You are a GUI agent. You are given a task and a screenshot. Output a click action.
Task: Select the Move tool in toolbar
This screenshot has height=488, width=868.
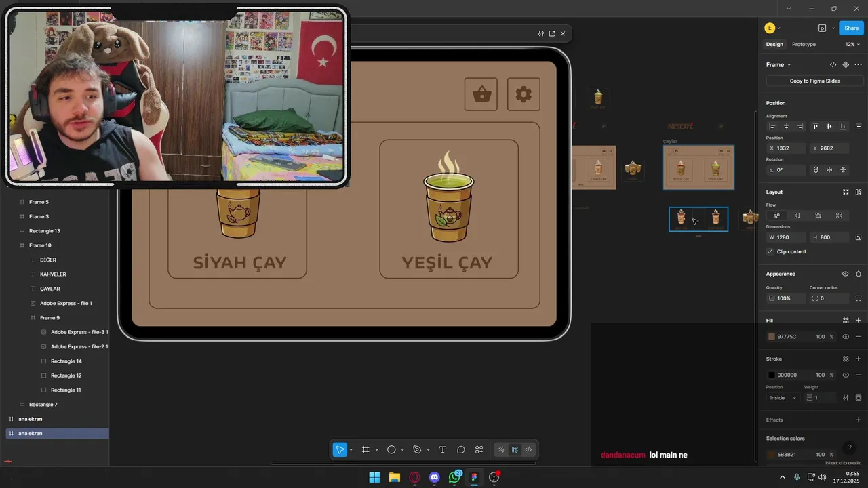tap(340, 449)
